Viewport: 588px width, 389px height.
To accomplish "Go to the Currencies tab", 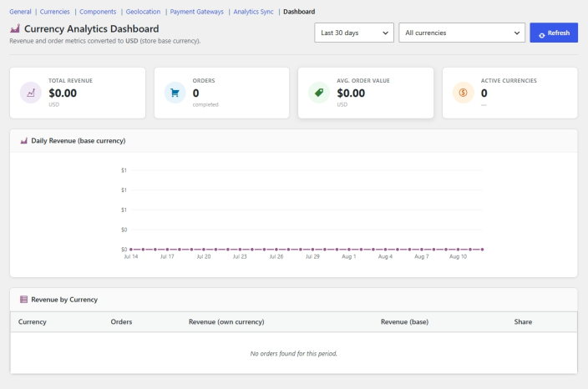I will point(55,12).
